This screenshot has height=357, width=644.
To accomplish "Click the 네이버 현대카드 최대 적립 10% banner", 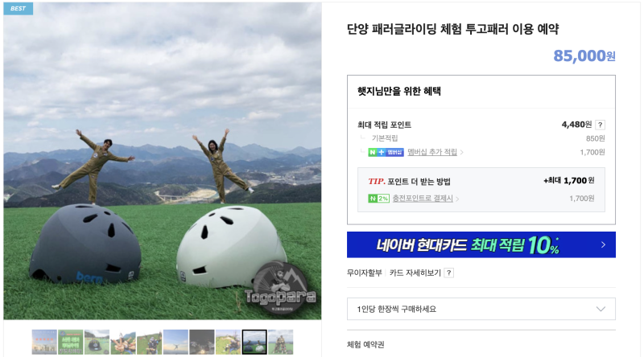I will 481,245.
